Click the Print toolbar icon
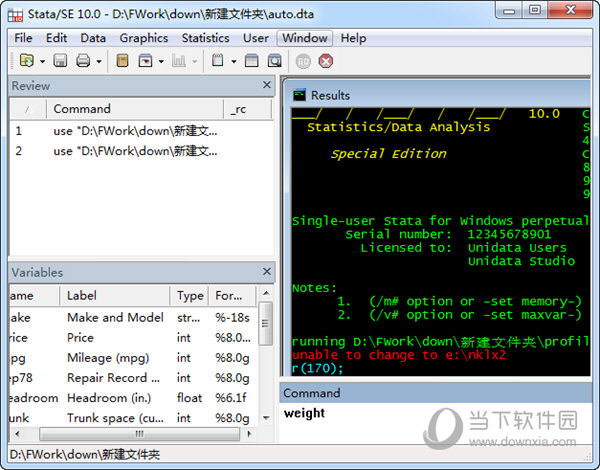600x470 pixels. [83, 60]
